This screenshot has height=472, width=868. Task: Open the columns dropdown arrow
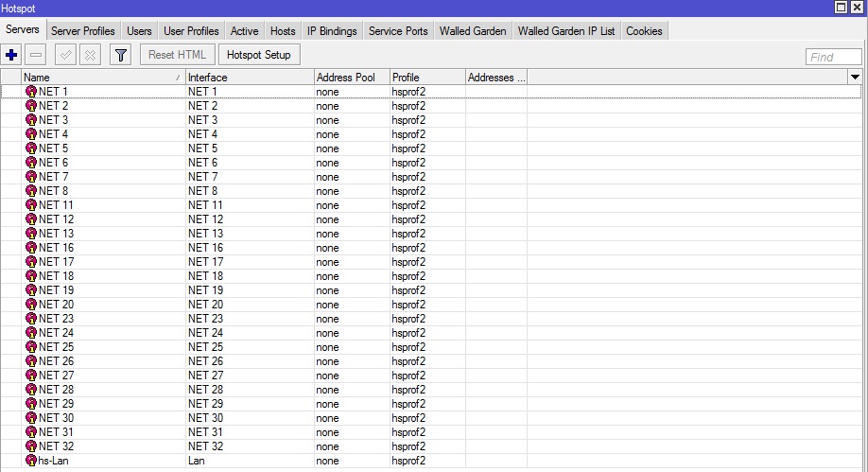pyautogui.click(x=856, y=77)
